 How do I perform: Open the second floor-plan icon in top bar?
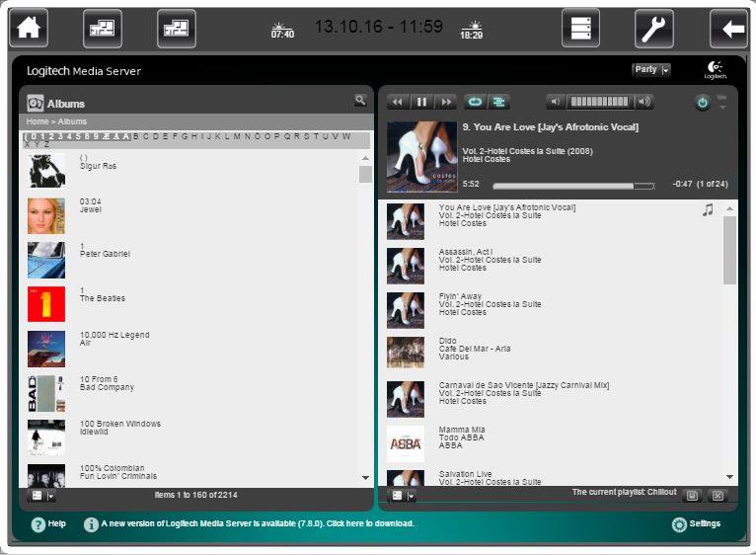click(177, 29)
